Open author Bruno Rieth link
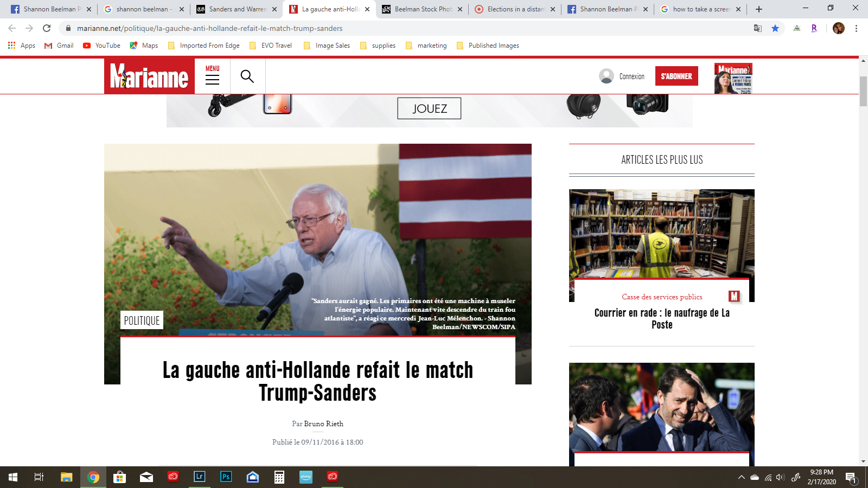Image resolution: width=868 pixels, height=488 pixels. tap(324, 424)
